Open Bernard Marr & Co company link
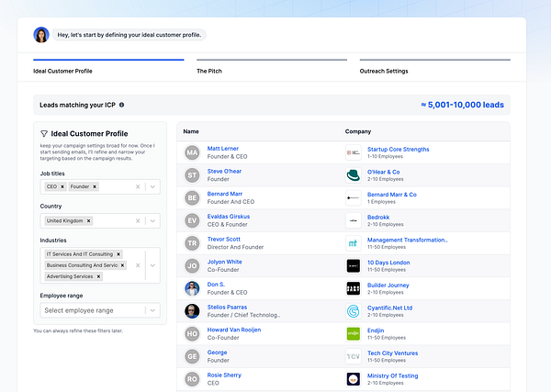This screenshot has width=551, height=392. 392,195
